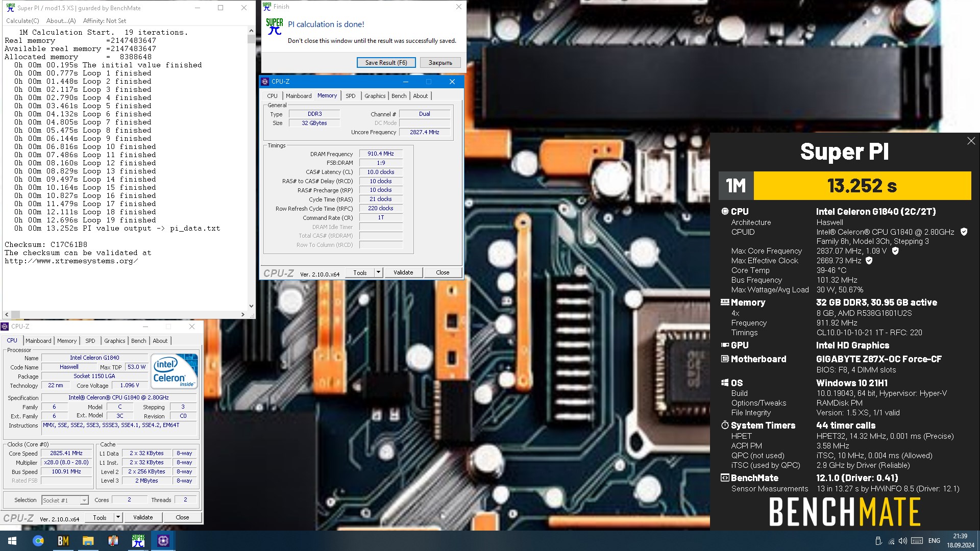Screen dimensions: 980x551
Task: Click Tools button in CPU-Z memory window
Action: pyautogui.click(x=360, y=272)
